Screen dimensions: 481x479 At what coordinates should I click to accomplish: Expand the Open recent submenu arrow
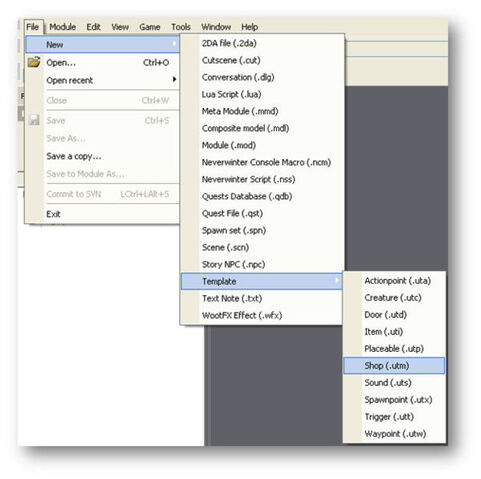coord(174,79)
